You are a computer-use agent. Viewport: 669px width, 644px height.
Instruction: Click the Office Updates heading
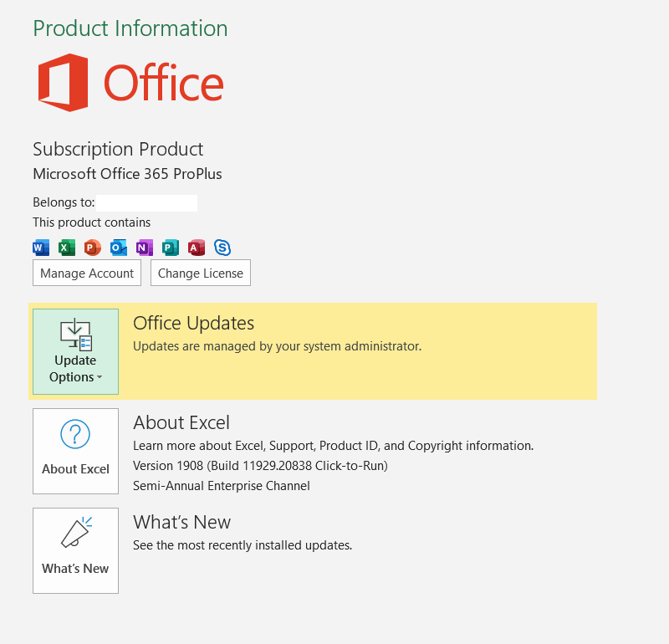194,323
